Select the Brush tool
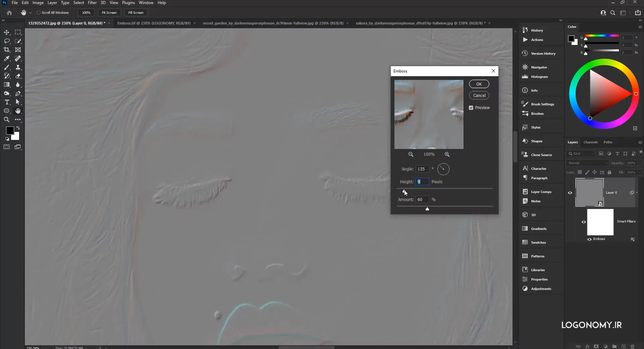 [7, 67]
